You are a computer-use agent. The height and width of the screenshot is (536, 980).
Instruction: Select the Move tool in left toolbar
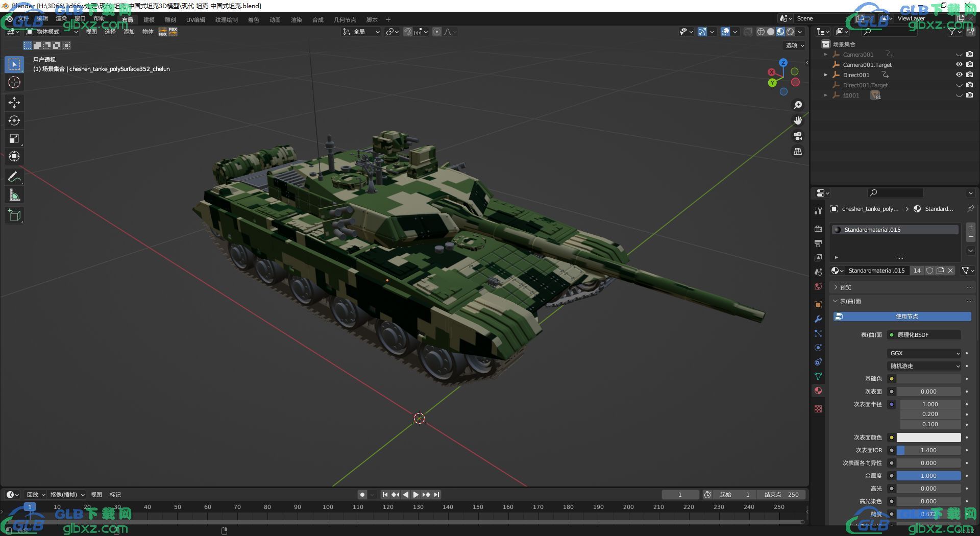pyautogui.click(x=14, y=103)
